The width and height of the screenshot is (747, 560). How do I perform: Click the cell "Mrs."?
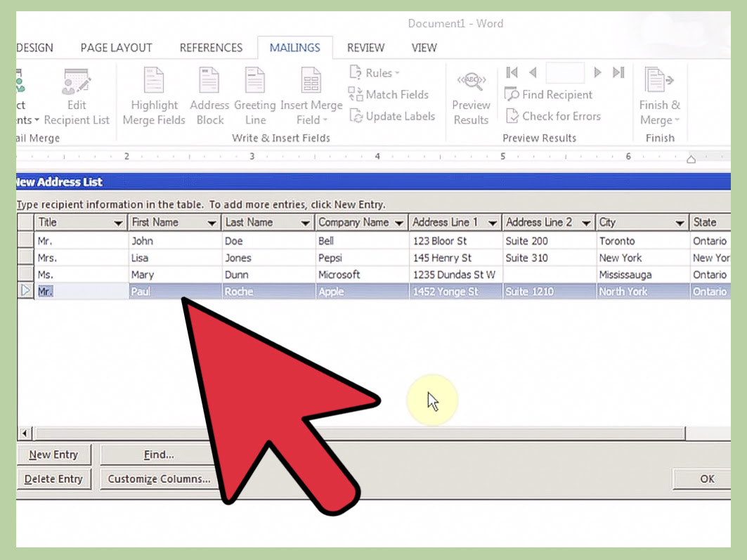(82, 258)
